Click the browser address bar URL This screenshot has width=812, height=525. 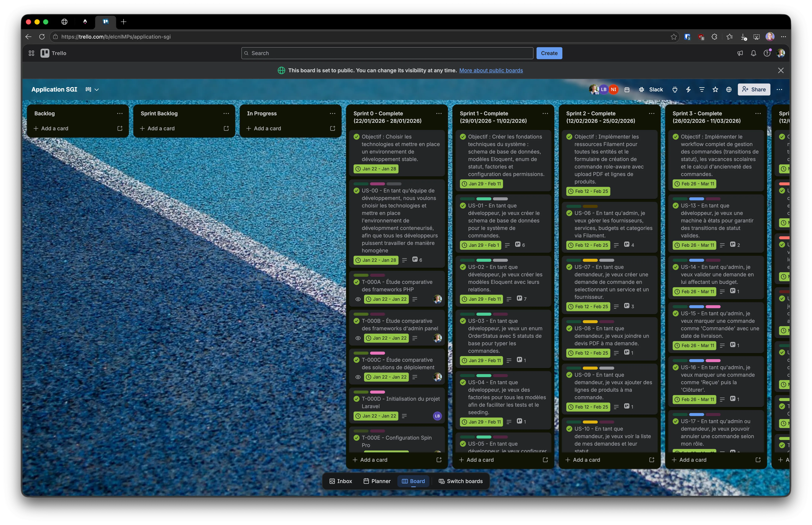click(116, 37)
